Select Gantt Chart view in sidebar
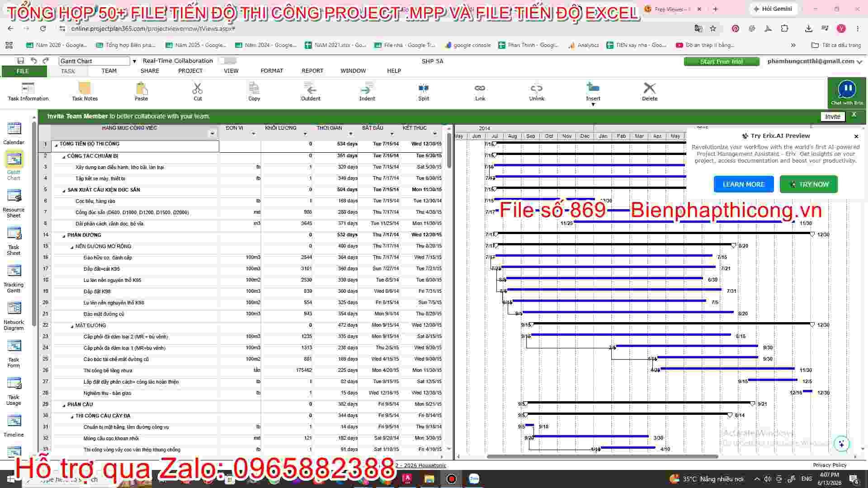This screenshot has width=868, height=488. (x=14, y=166)
